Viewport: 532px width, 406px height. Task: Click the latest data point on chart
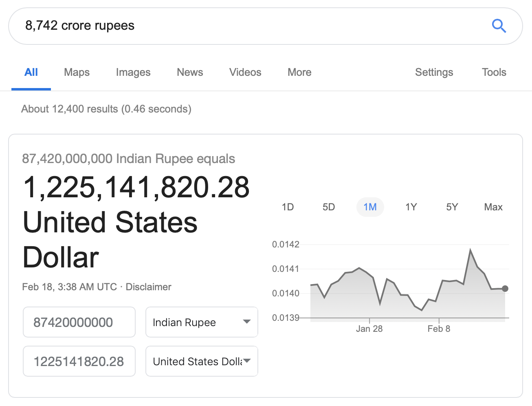pos(505,289)
